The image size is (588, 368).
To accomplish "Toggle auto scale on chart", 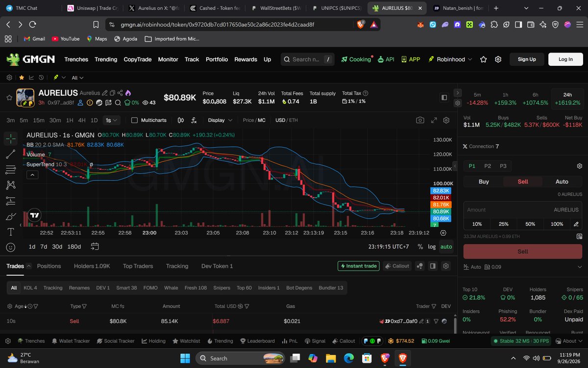I will click(446, 247).
